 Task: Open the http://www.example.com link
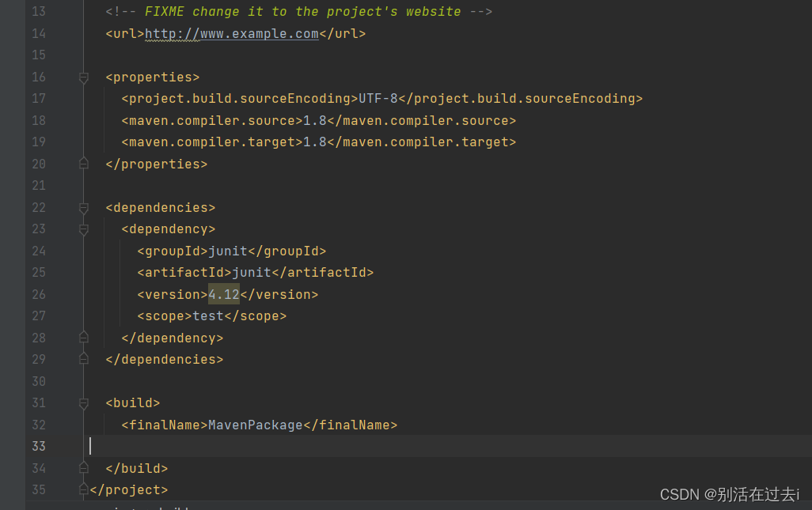tap(232, 34)
